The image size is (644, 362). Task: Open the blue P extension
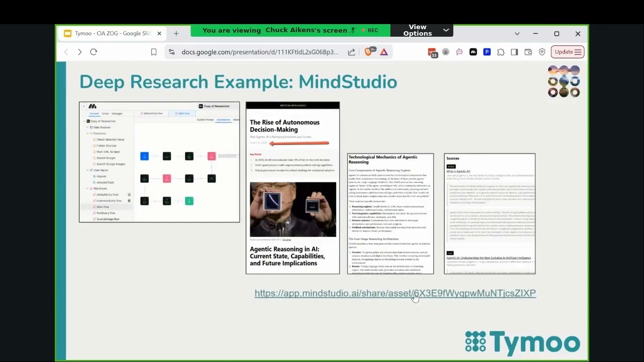pyautogui.click(x=487, y=52)
